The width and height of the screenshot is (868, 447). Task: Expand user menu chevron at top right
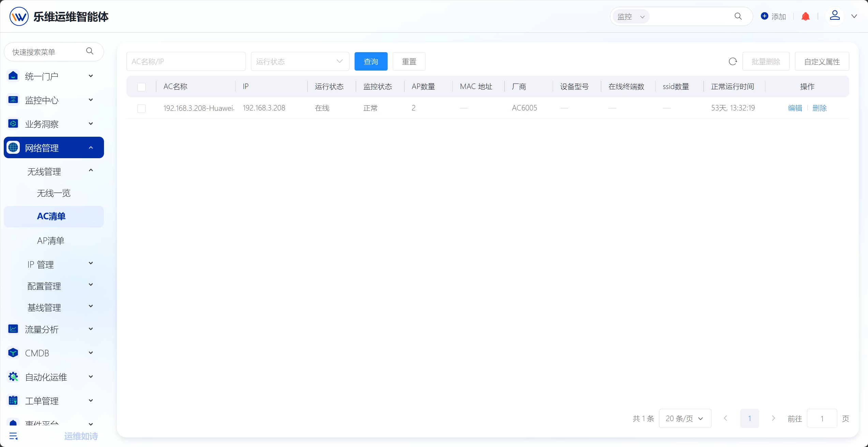tap(854, 16)
